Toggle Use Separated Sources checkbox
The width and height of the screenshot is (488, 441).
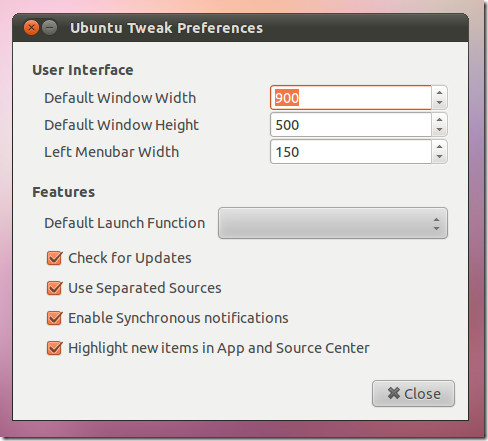[x=54, y=288]
